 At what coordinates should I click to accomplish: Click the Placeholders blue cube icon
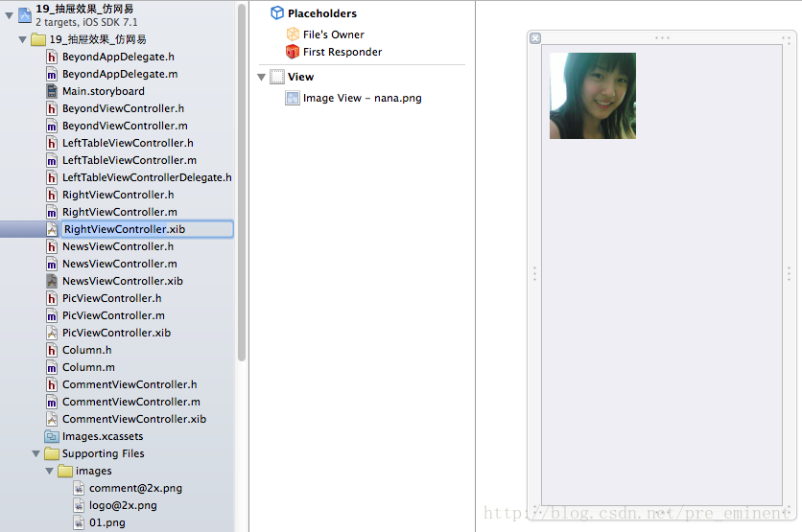[277, 13]
